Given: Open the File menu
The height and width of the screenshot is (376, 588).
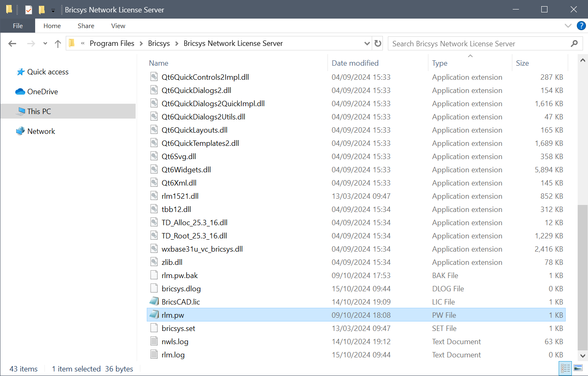Looking at the screenshot, I should point(18,26).
